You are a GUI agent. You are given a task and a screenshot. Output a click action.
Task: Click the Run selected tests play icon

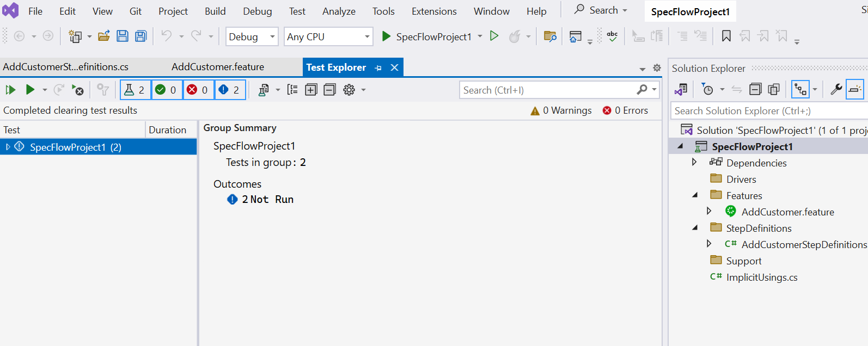pyautogui.click(x=30, y=90)
